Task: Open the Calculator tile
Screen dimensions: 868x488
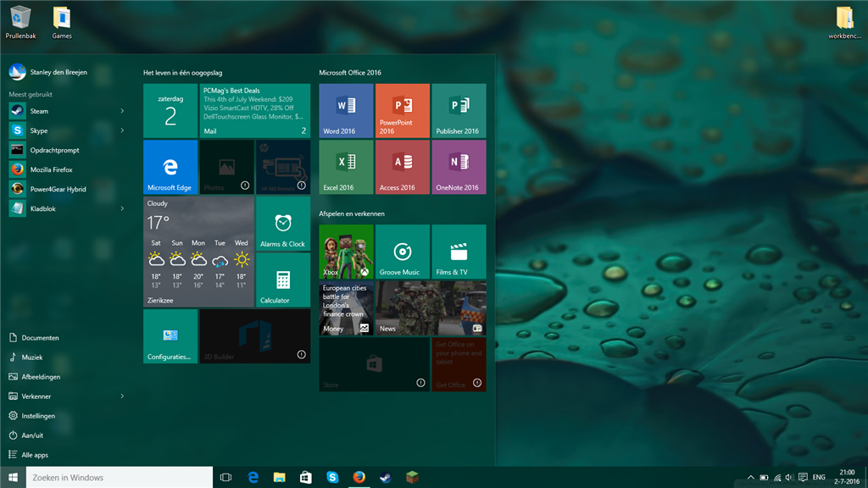Action: 283,280
